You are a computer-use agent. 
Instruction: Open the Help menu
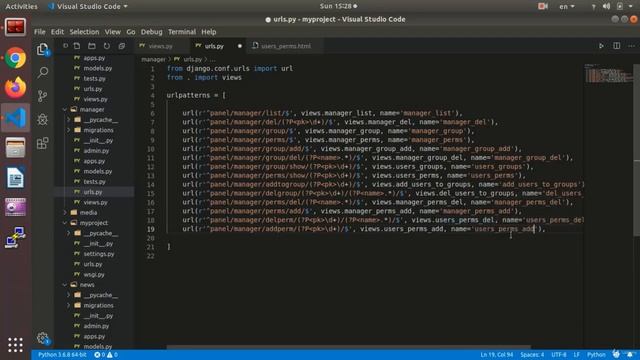coord(209,32)
